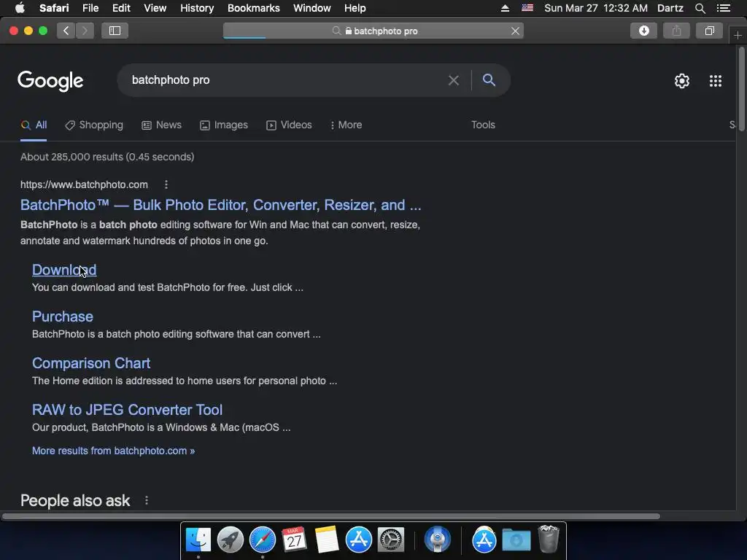Screen dimensions: 747x560
Task: Open People also ask options menu
Action: pos(147,500)
